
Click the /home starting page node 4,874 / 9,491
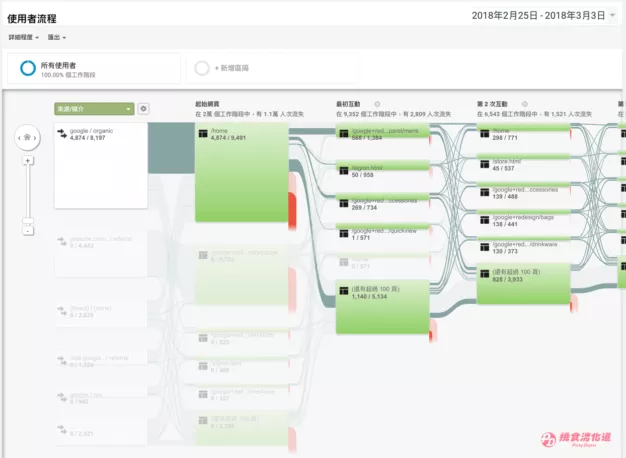coord(242,172)
